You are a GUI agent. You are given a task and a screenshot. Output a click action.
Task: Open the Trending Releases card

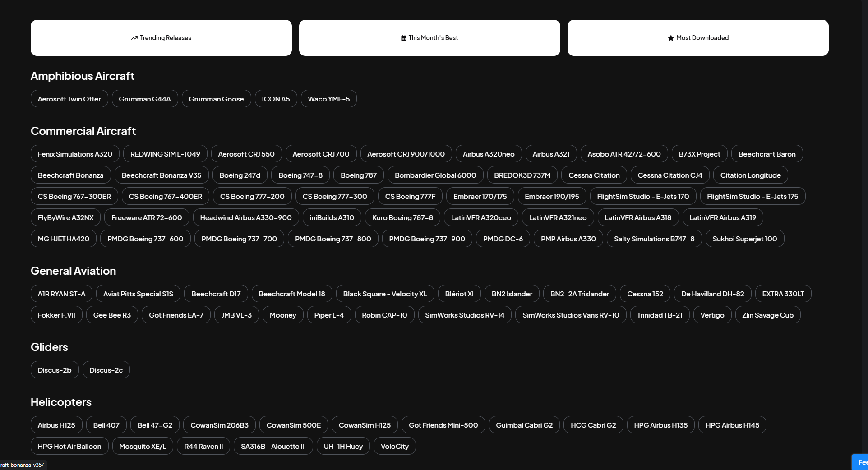click(x=161, y=38)
